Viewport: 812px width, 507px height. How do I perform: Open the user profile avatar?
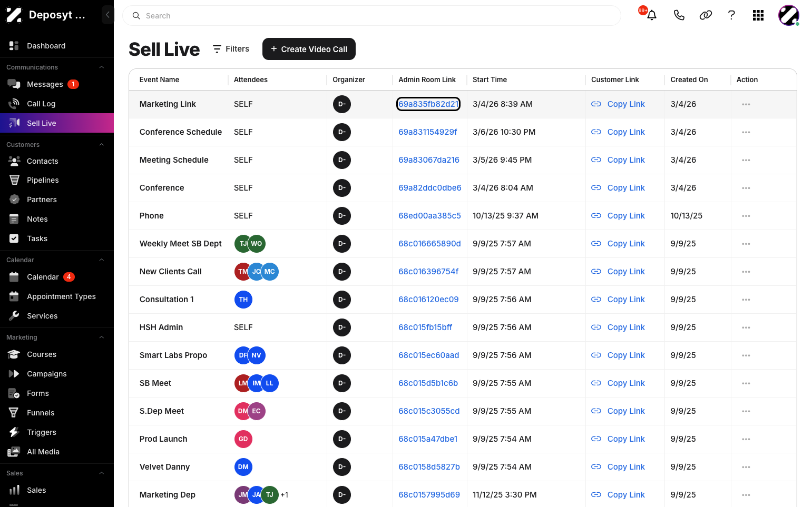click(x=788, y=15)
